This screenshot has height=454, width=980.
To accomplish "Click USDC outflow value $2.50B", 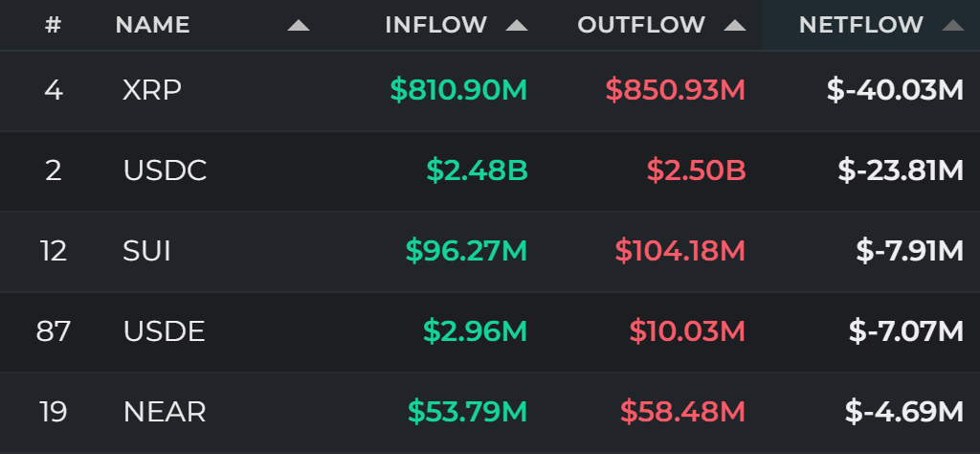I will (x=697, y=170).
